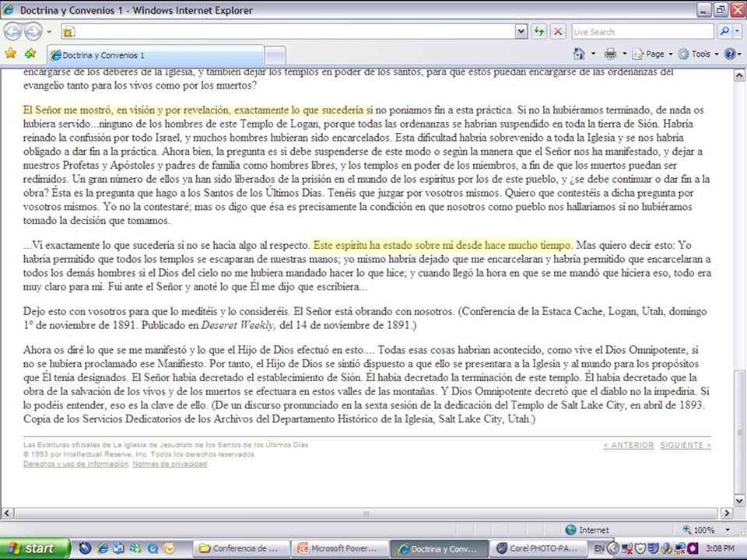Go forward with the Forward arrow button

click(x=33, y=32)
